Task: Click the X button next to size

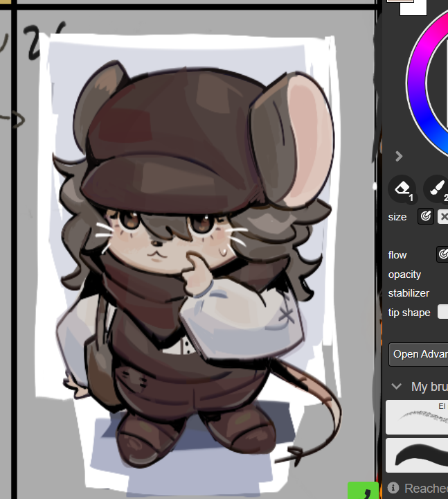Action: (443, 216)
